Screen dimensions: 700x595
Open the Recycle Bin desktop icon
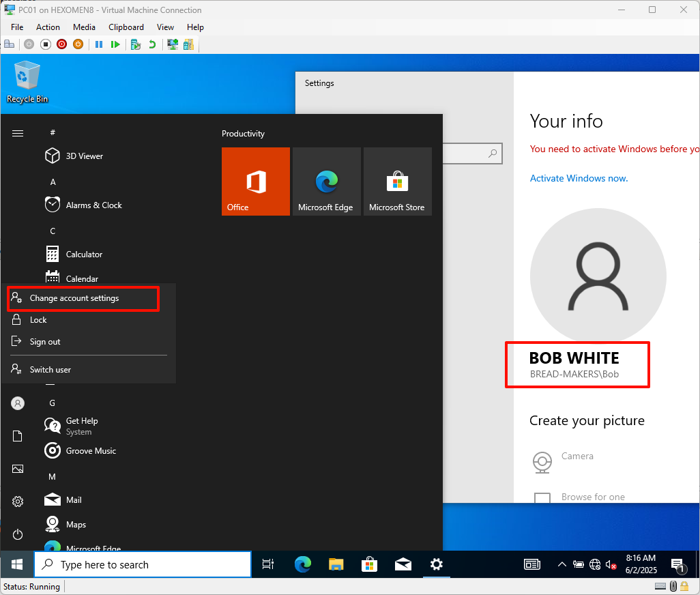tap(27, 82)
